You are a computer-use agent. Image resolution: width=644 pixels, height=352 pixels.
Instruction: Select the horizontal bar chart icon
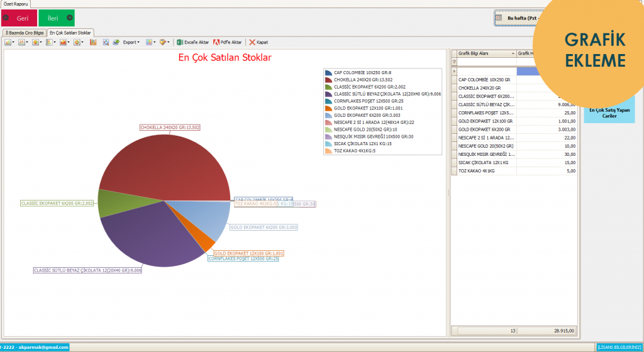click(49, 42)
